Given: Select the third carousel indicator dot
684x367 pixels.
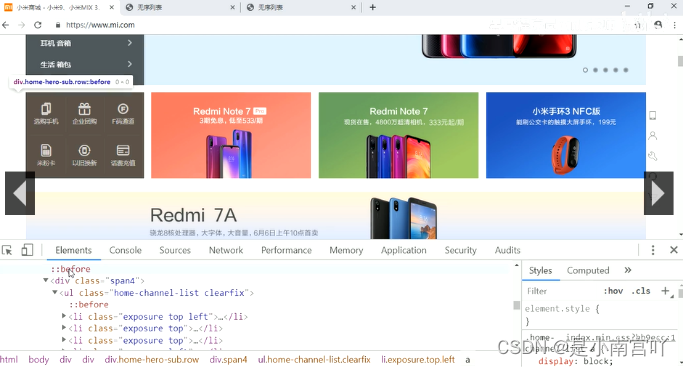Looking at the screenshot, I should coord(605,70).
